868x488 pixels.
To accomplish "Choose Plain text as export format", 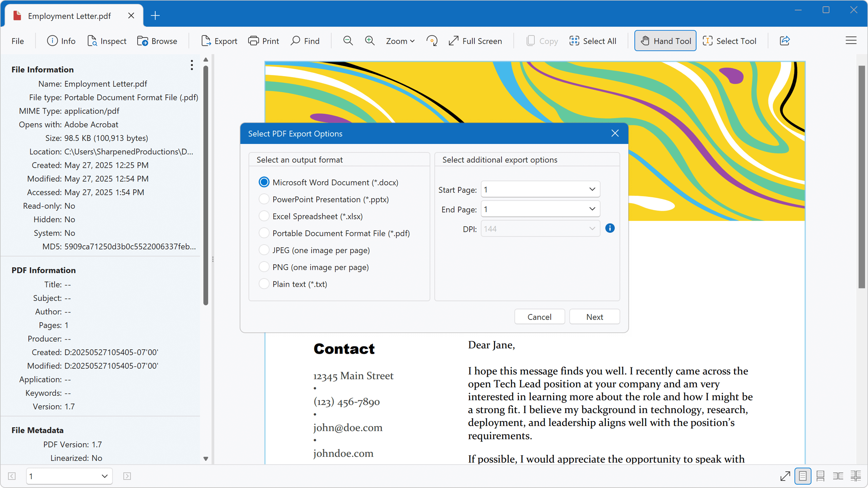I will (264, 284).
